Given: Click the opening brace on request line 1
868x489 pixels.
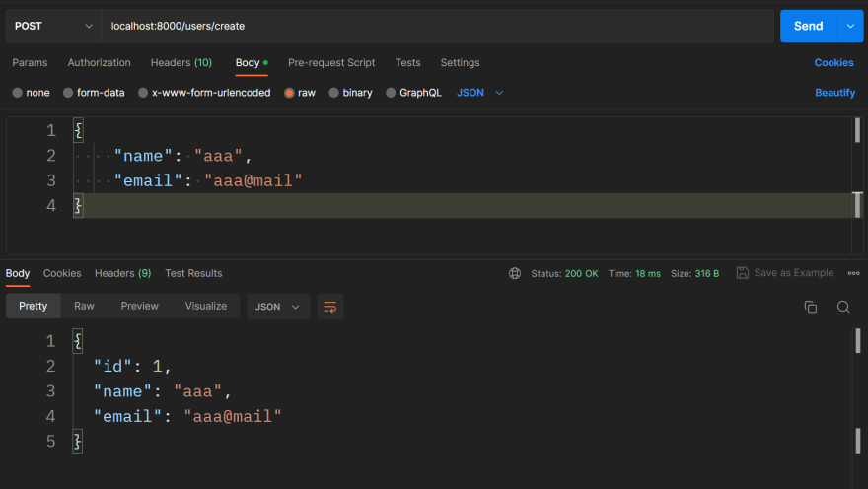Looking at the screenshot, I should [78, 130].
